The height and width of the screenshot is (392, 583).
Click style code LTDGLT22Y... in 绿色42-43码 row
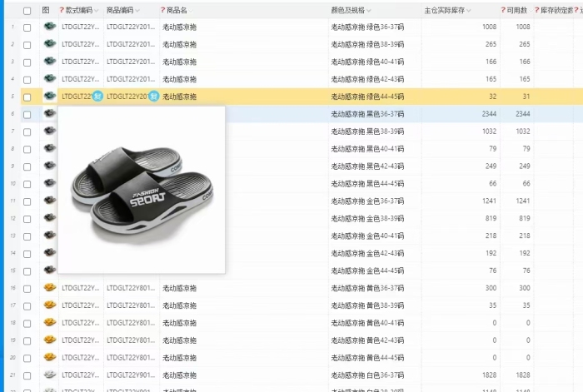pyautogui.click(x=80, y=79)
